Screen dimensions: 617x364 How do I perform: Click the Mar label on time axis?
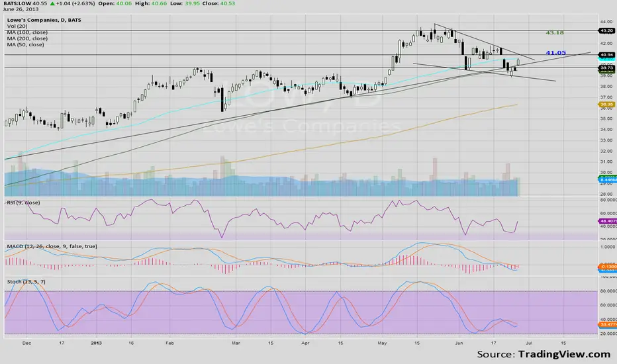(x=236, y=343)
